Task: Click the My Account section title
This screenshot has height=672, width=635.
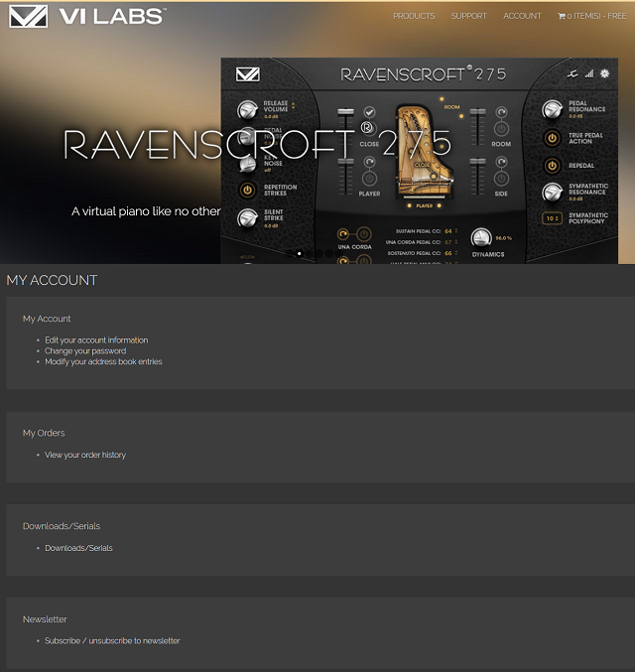Action: point(47,319)
